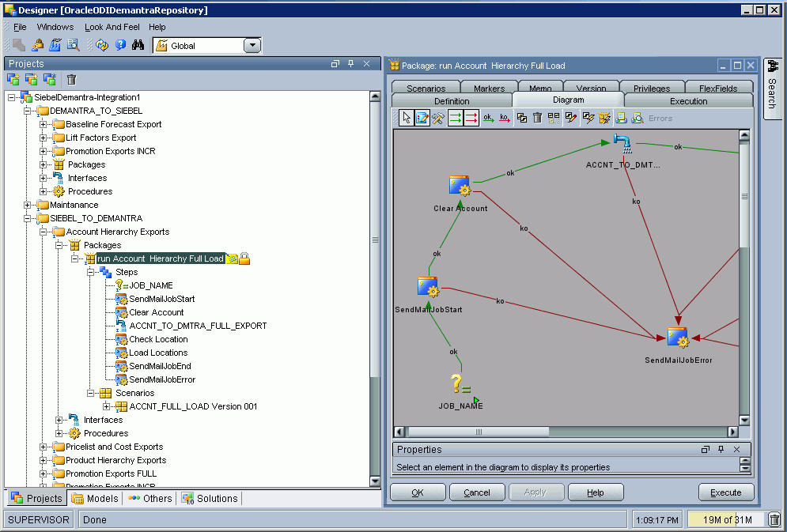Open the Windows menu
Screen dimensions: 787x532
55,27
